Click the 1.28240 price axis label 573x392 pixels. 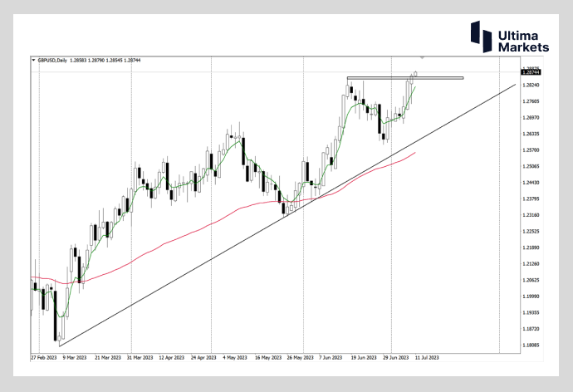[x=531, y=85]
